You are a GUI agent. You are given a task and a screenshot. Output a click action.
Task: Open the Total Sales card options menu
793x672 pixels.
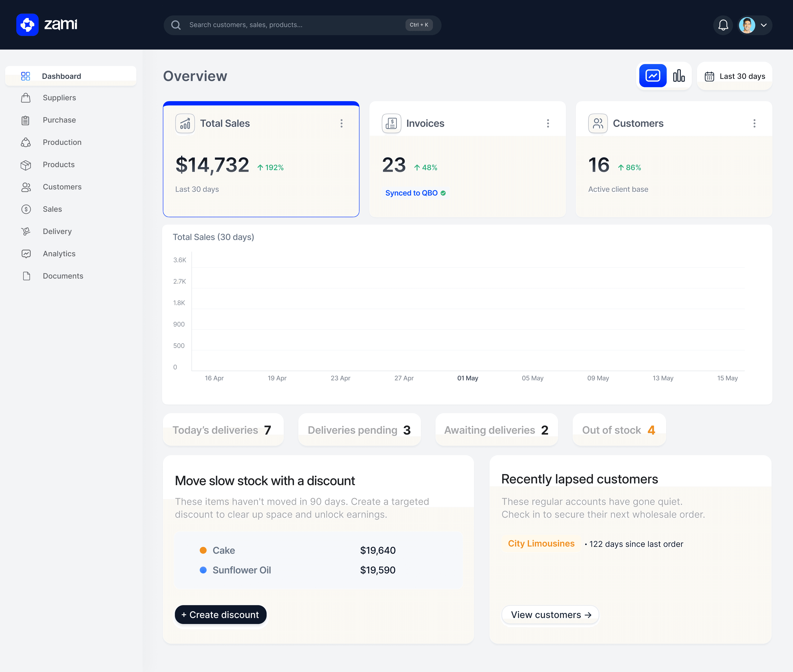(x=341, y=123)
